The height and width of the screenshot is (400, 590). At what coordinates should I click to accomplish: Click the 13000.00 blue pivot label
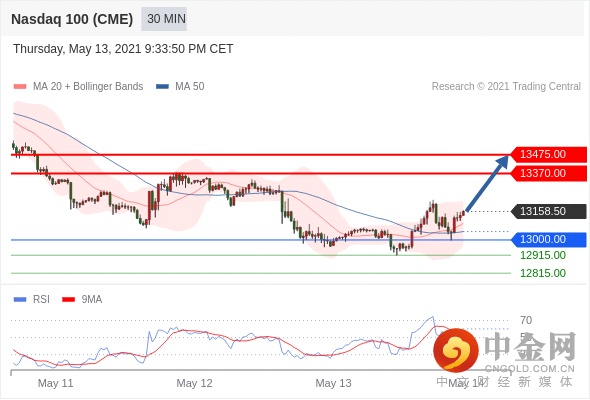click(549, 239)
